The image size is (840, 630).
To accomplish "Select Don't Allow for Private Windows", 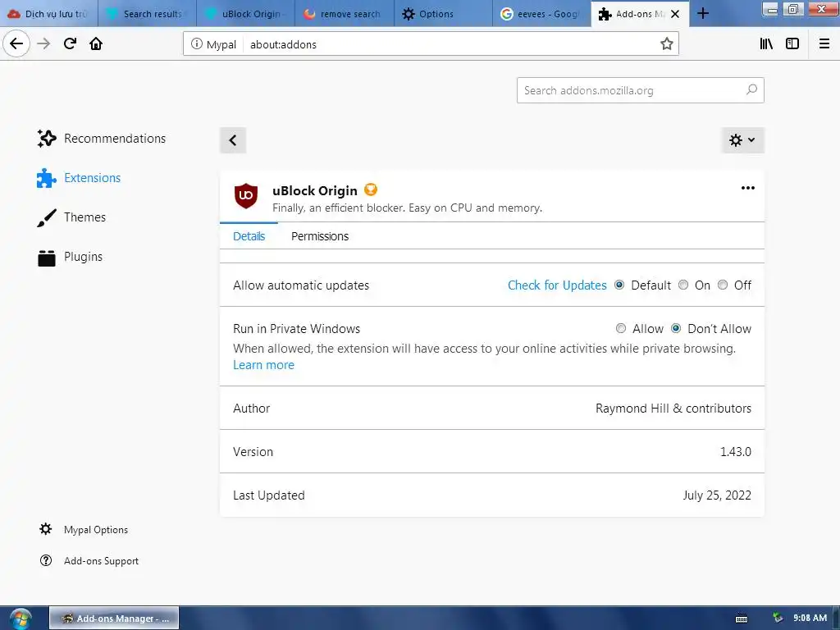I will point(676,328).
